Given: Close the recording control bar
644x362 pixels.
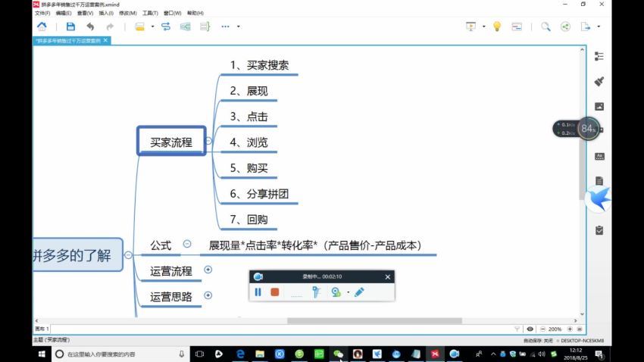Looking at the screenshot, I should coord(387,277).
